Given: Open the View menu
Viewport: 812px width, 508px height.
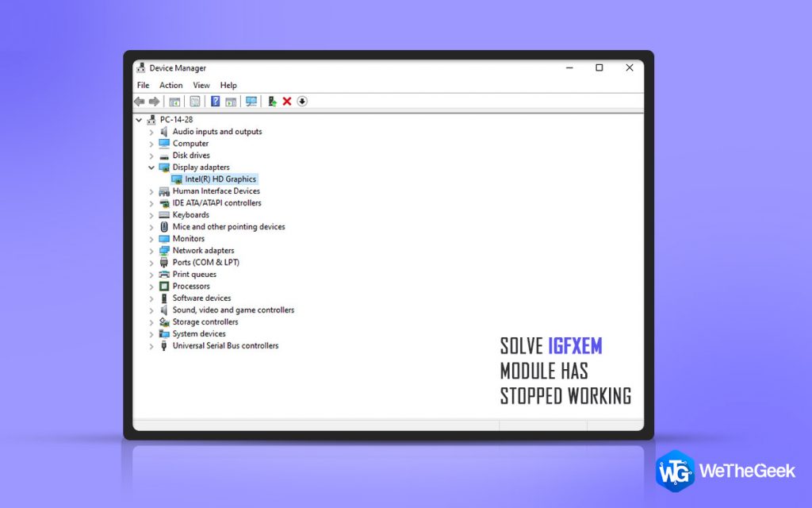Looking at the screenshot, I should coord(201,86).
